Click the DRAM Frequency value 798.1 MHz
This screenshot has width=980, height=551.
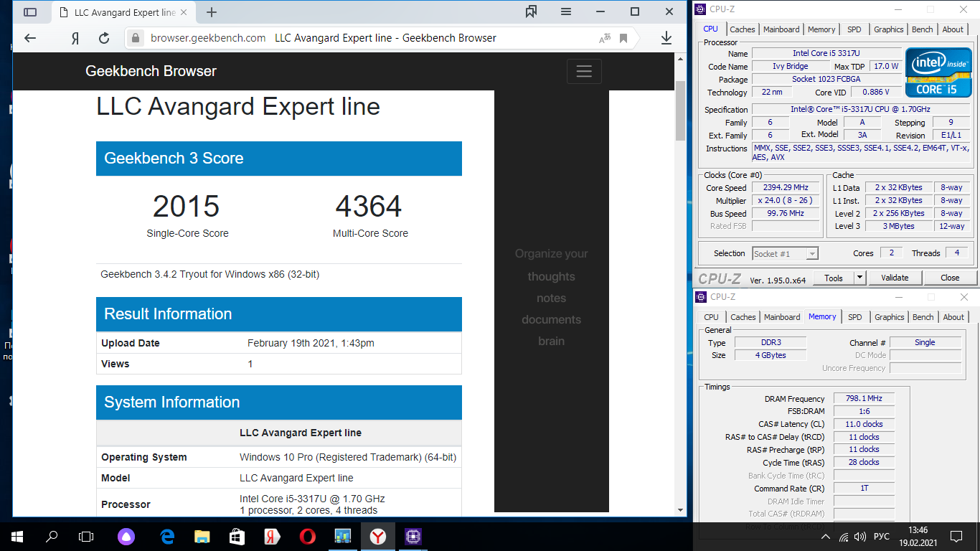864,398
